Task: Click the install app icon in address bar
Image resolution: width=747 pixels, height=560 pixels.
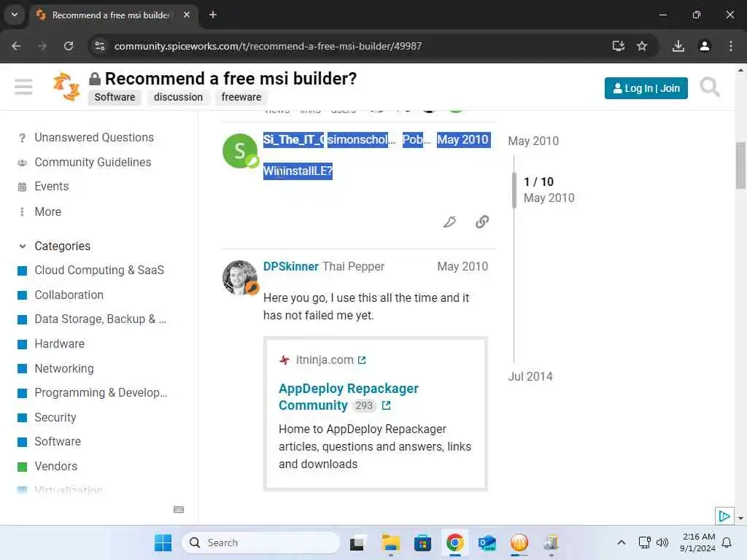Action: pyautogui.click(x=619, y=46)
